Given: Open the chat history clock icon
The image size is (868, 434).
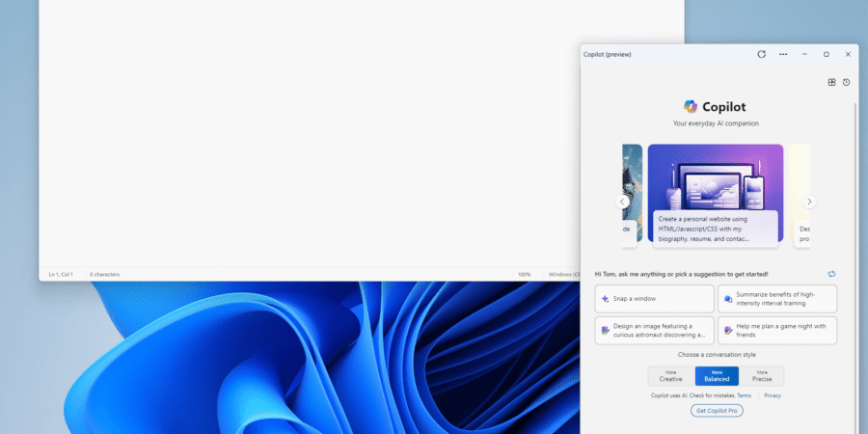Looking at the screenshot, I should point(846,83).
